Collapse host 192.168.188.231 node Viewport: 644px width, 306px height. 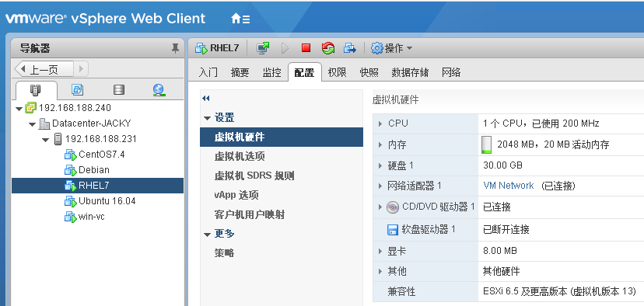click(46, 140)
